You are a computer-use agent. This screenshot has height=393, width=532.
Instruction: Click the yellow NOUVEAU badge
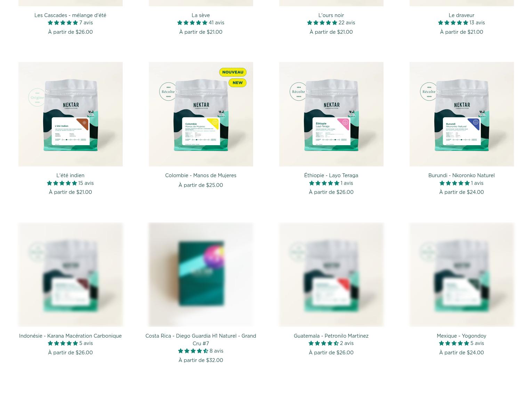tap(233, 72)
